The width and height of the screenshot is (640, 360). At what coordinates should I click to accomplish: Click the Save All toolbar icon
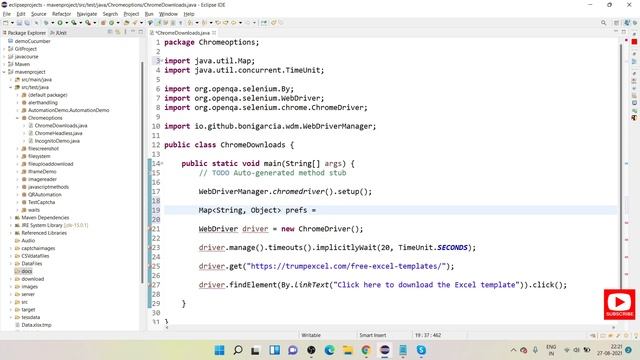pyautogui.click(x=27, y=23)
